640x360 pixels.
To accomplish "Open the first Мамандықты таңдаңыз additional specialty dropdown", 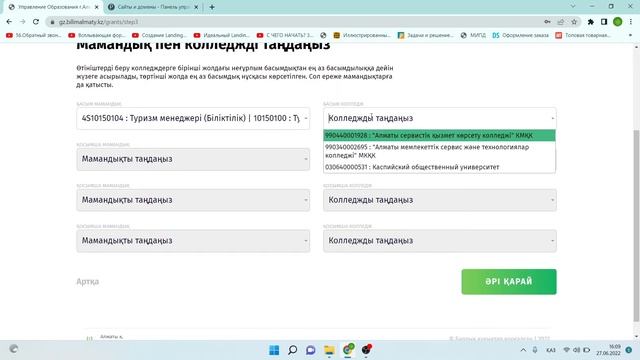I will pos(193,159).
